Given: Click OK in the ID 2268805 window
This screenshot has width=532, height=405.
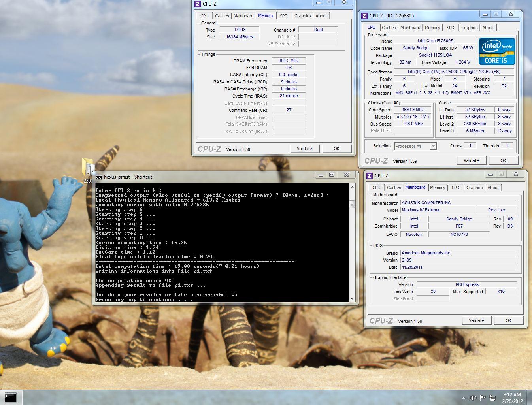Looking at the screenshot, I should click(503, 160).
